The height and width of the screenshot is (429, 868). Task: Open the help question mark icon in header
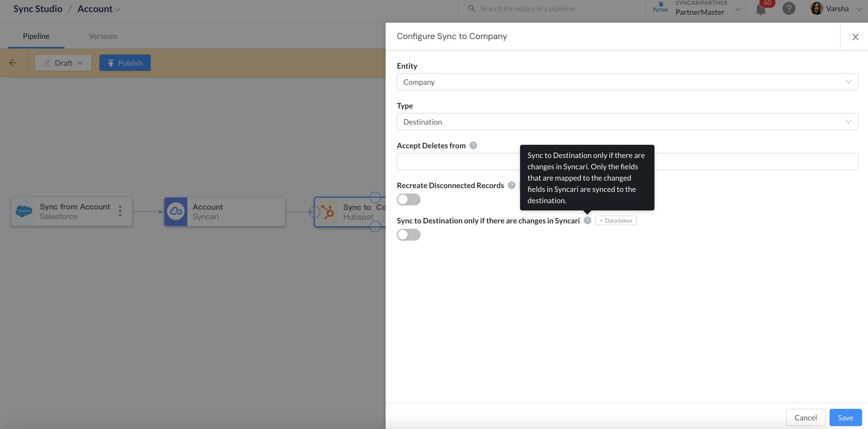[788, 8]
